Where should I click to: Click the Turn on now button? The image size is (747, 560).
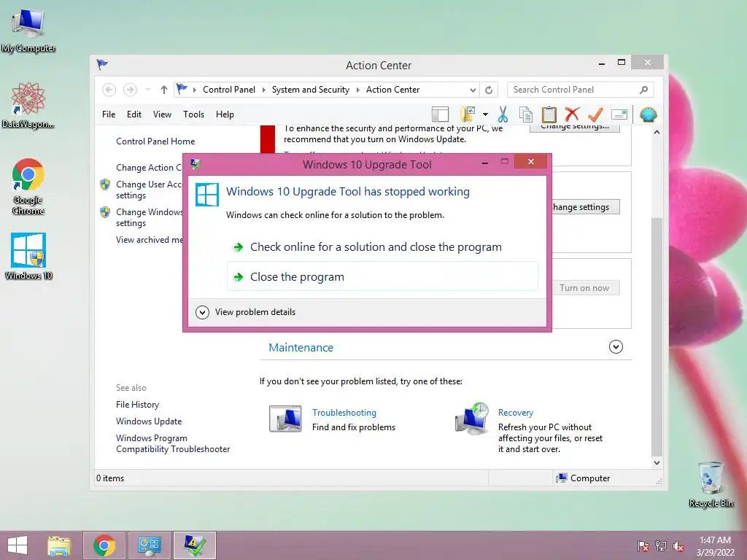[x=584, y=287]
